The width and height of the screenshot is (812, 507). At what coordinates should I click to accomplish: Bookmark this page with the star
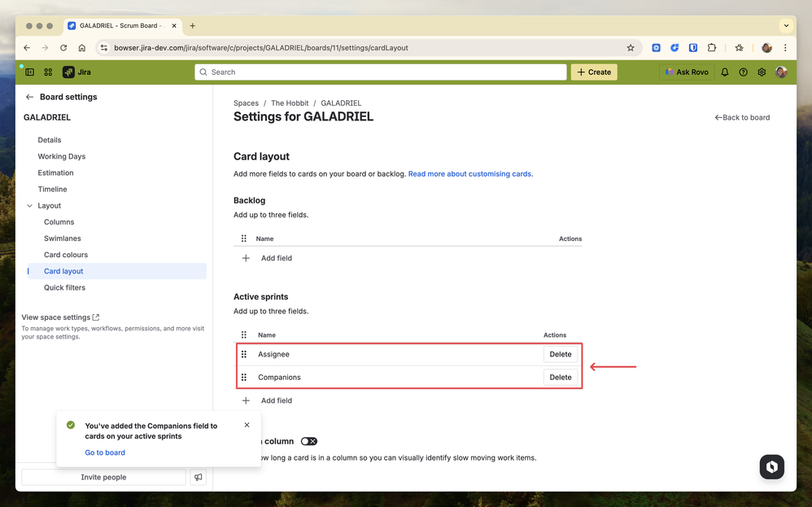point(631,48)
